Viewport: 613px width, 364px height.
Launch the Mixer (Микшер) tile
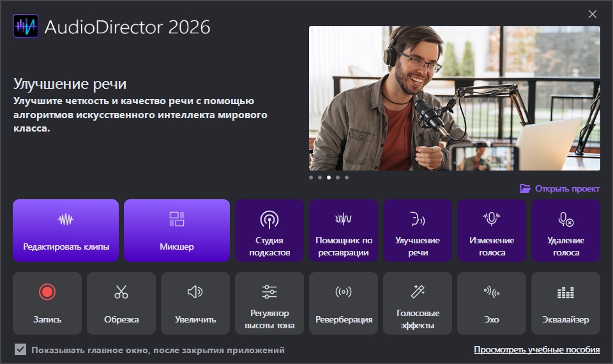[x=177, y=231]
